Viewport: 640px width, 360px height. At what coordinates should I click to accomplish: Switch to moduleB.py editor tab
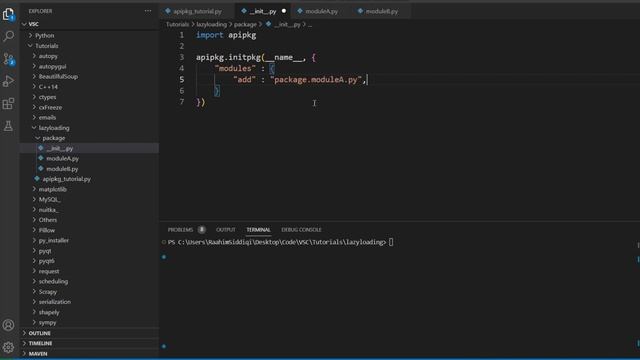[381, 11]
